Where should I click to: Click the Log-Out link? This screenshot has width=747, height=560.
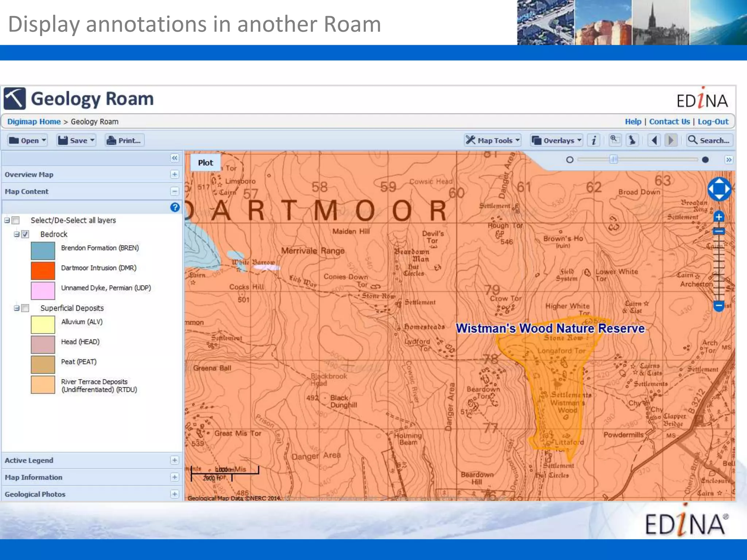pos(713,121)
